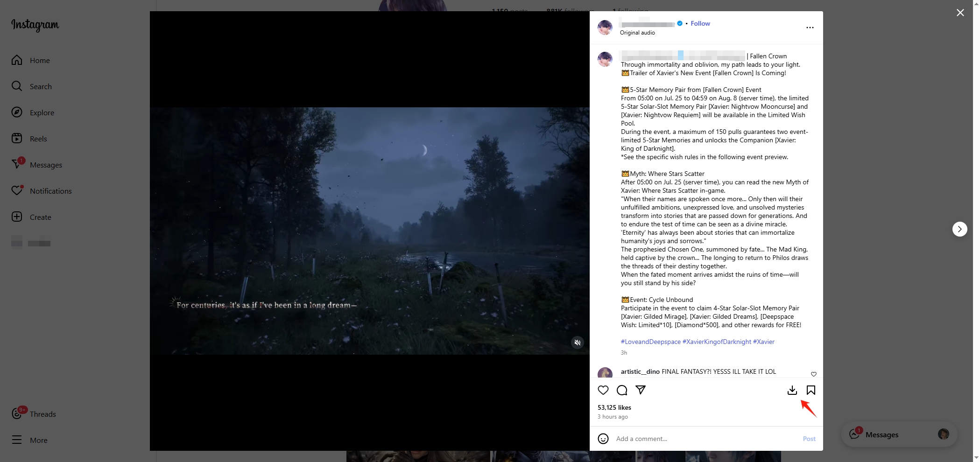The width and height of the screenshot is (980, 462).
Task: Save the post with the bookmark icon
Action: click(811, 390)
